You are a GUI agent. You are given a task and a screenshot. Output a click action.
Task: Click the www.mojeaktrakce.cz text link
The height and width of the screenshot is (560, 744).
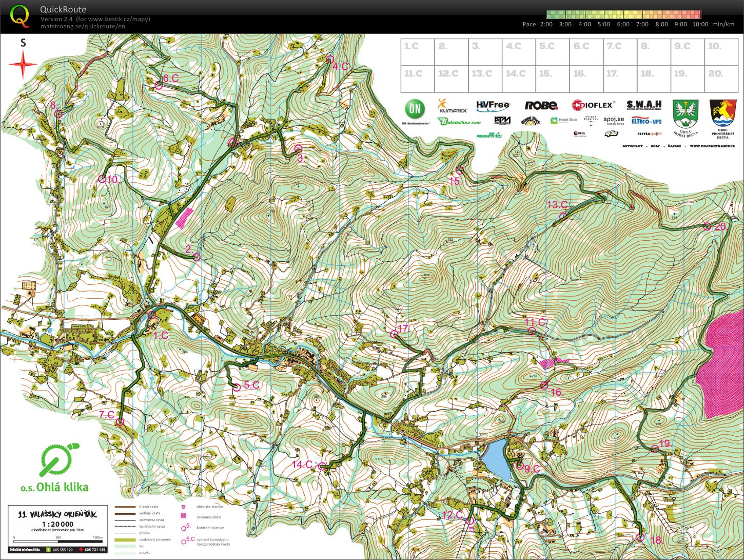(712, 146)
